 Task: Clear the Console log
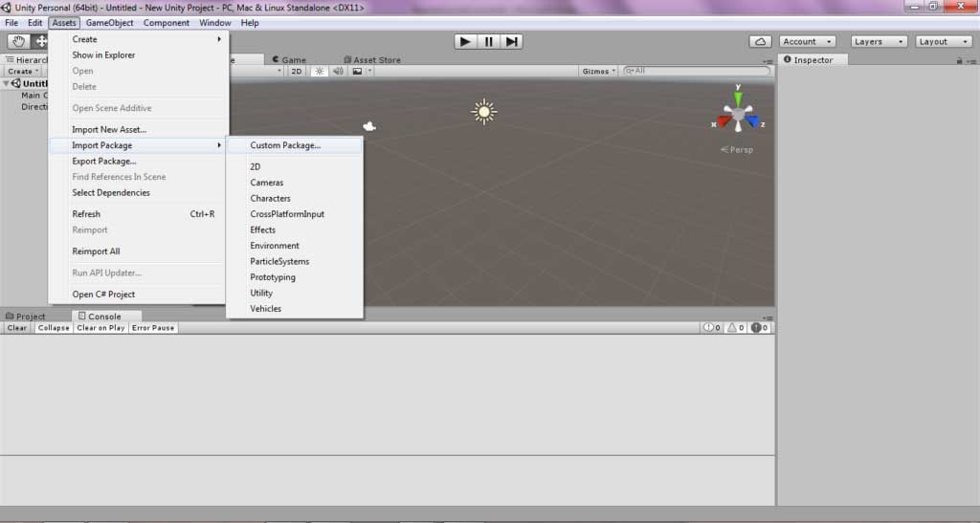coord(17,328)
